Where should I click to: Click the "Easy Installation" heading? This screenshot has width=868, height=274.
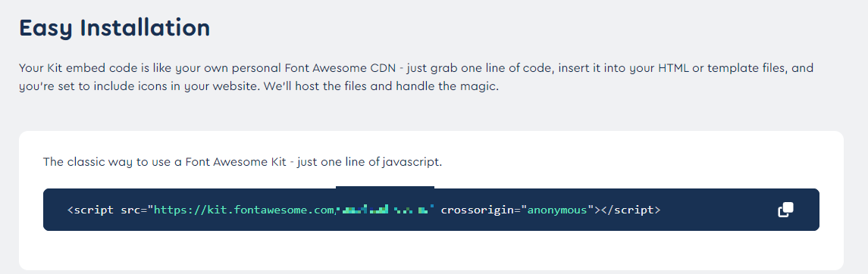[114, 28]
